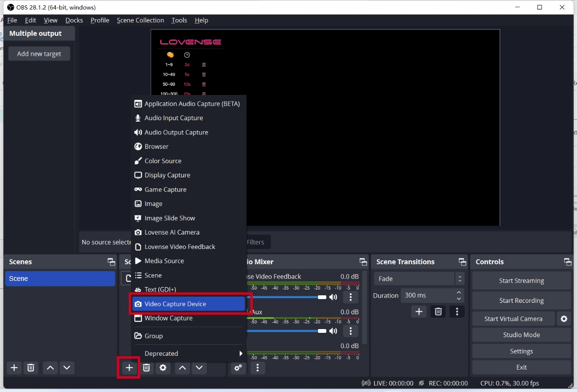Open Audio Mixer advanced properties gear
The height and width of the screenshot is (392, 577).
[238, 368]
